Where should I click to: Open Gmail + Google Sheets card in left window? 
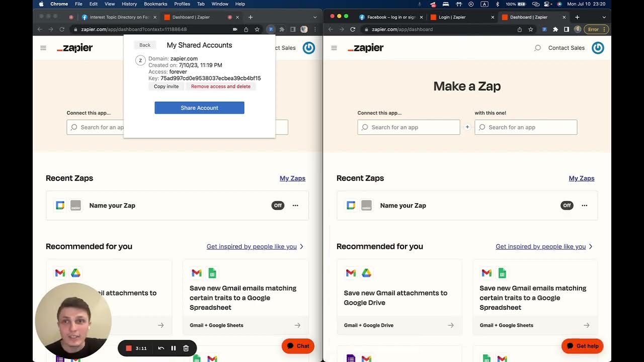246,297
